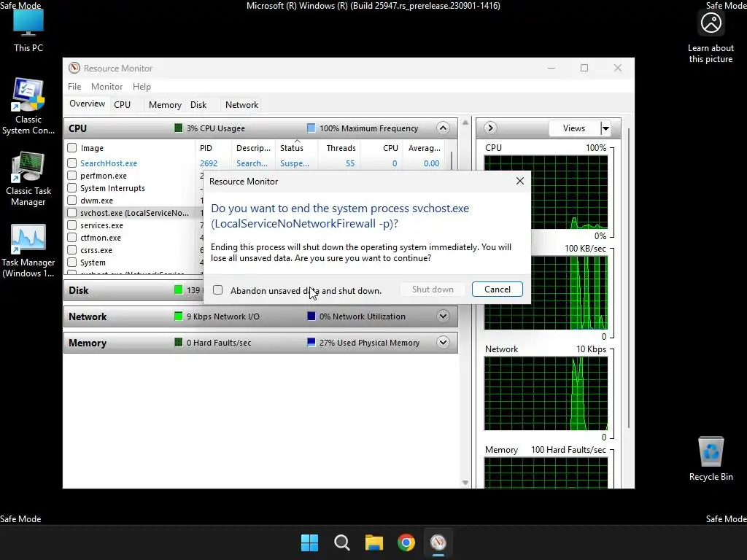This screenshot has height=560, width=747.
Task: Open Classic Task Manager shortcut
Action: click(x=28, y=179)
